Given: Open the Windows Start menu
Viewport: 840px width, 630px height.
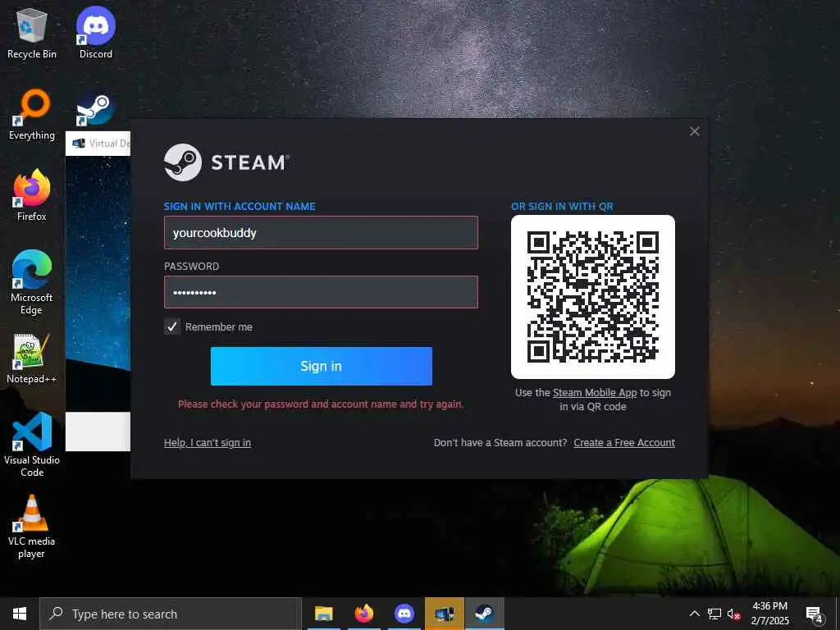Looking at the screenshot, I should coord(20,614).
